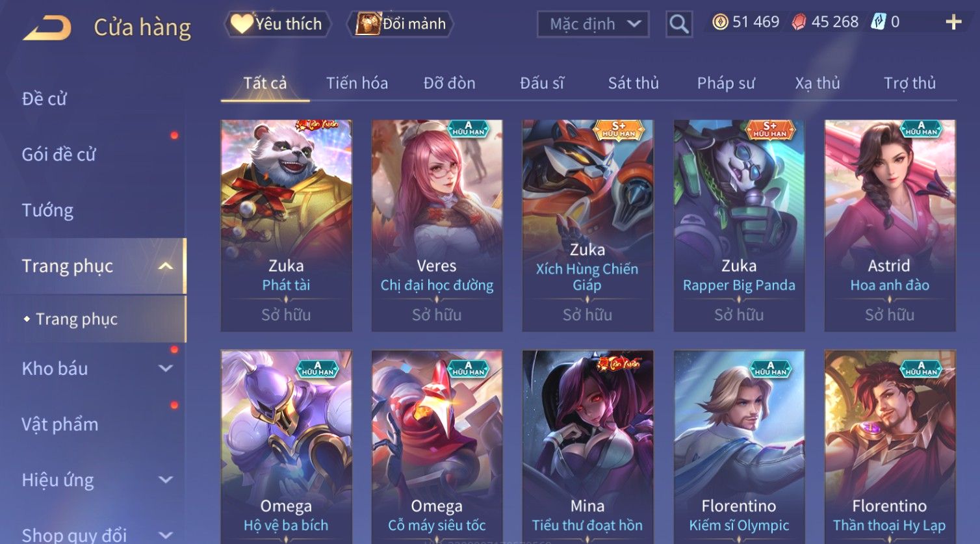Open Đổi mảnh fragment exchange
The image size is (980, 544).
[x=400, y=24]
